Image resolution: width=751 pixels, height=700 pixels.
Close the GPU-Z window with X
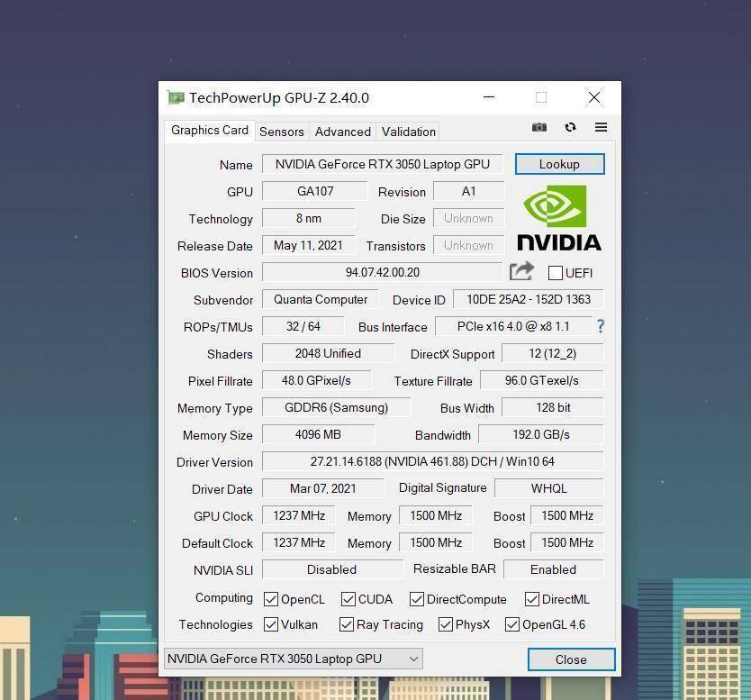594,97
